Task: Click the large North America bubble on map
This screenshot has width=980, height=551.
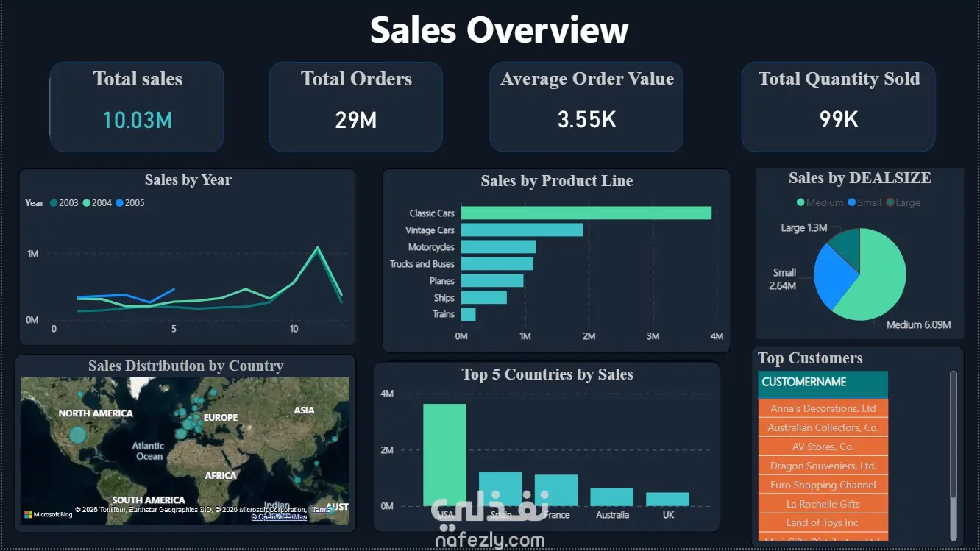Action: pyautogui.click(x=77, y=434)
